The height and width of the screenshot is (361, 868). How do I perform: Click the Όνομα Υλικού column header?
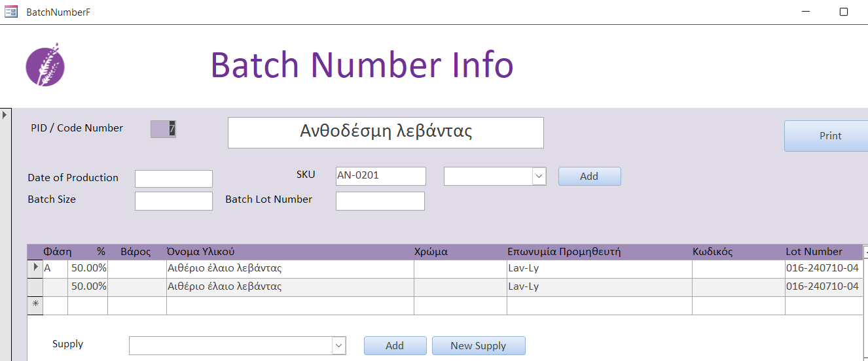tap(201, 252)
